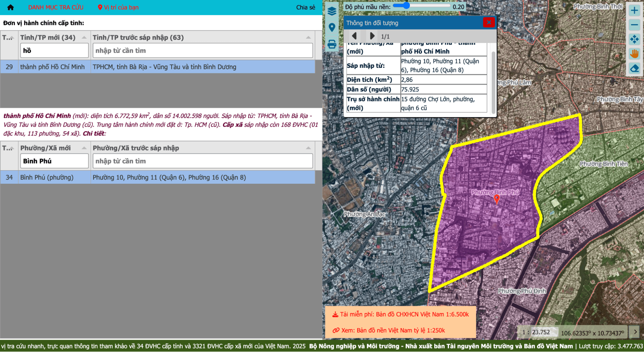Open Tải miễn phí bản đồ 1:6.500k link
Viewport: 644px width, 352px height.
401,314
